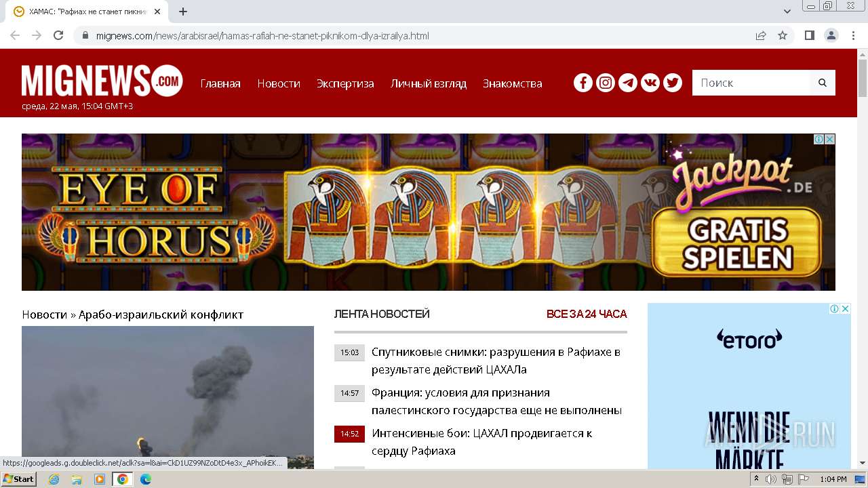The image size is (868, 488).
Task: Click ВСЕ ЗА 24 ЧАСА link
Action: pyautogui.click(x=587, y=314)
